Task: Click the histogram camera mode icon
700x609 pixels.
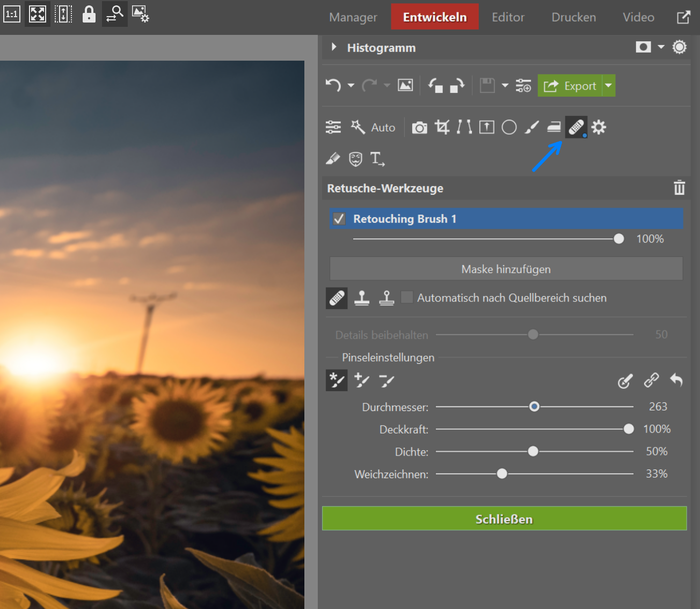Action: point(643,47)
